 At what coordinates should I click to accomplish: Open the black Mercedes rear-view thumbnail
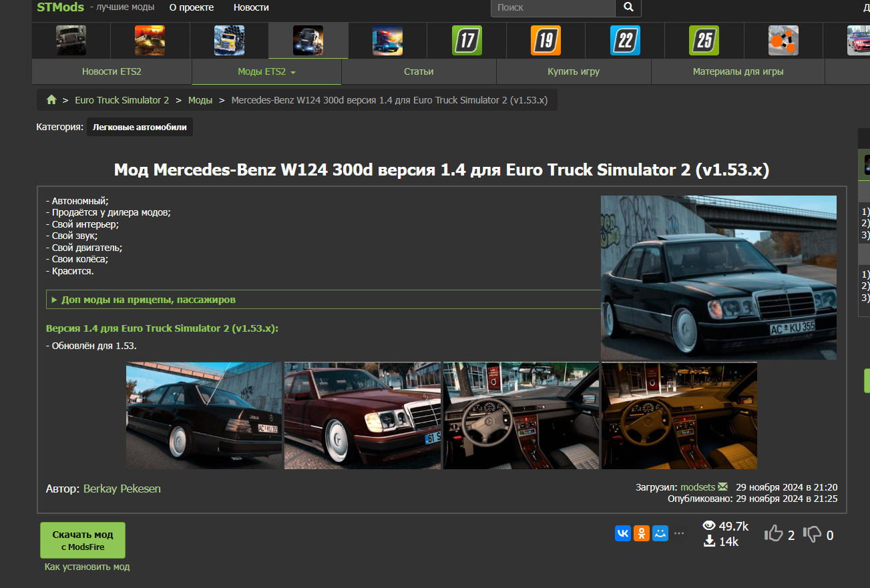point(204,415)
